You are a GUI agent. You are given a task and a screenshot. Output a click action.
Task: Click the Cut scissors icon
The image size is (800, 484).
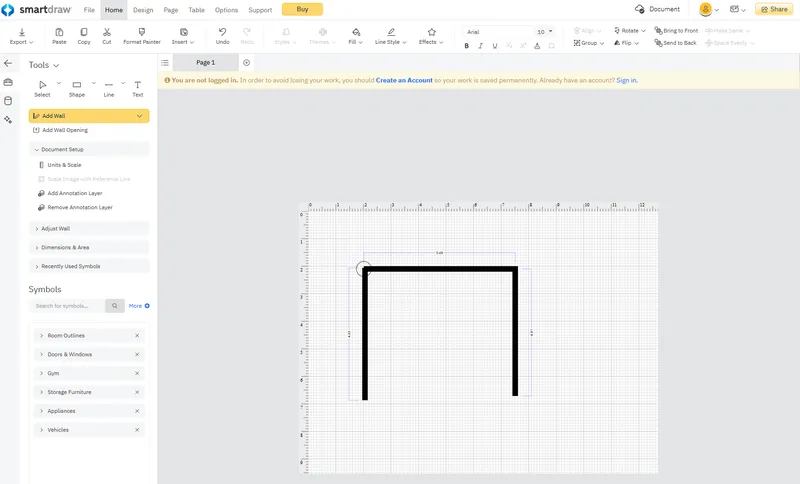pyautogui.click(x=107, y=36)
